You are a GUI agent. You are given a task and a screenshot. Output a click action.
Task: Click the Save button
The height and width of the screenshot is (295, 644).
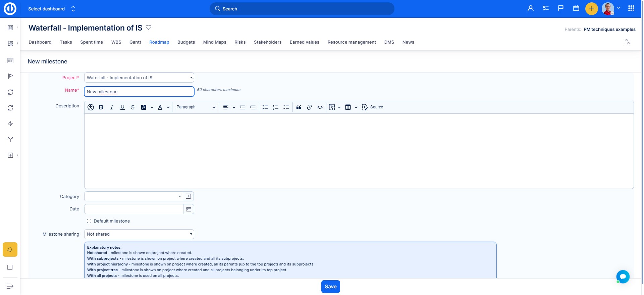click(330, 287)
